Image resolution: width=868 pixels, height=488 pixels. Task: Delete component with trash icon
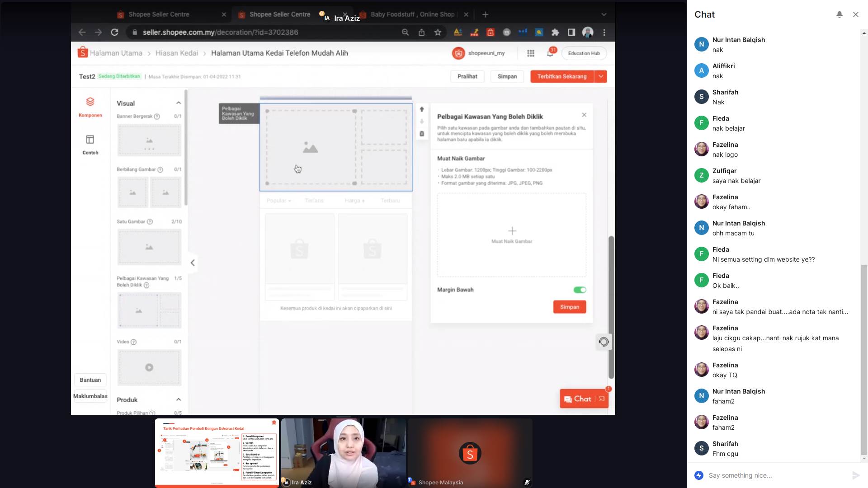[x=422, y=134]
